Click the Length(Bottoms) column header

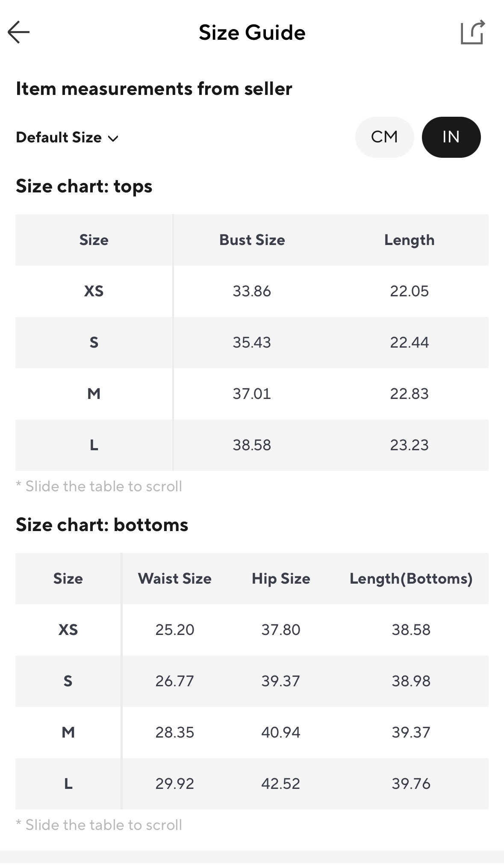[x=411, y=579]
